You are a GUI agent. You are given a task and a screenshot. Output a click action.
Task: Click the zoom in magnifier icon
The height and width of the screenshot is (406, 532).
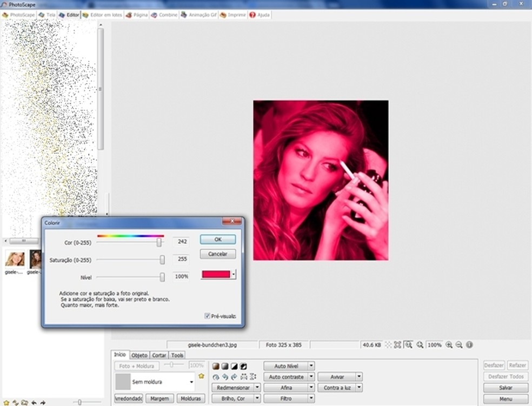[x=449, y=344]
